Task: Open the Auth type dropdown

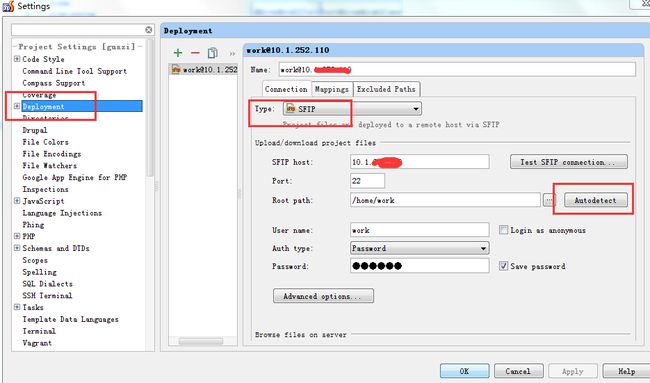Action: (x=420, y=248)
